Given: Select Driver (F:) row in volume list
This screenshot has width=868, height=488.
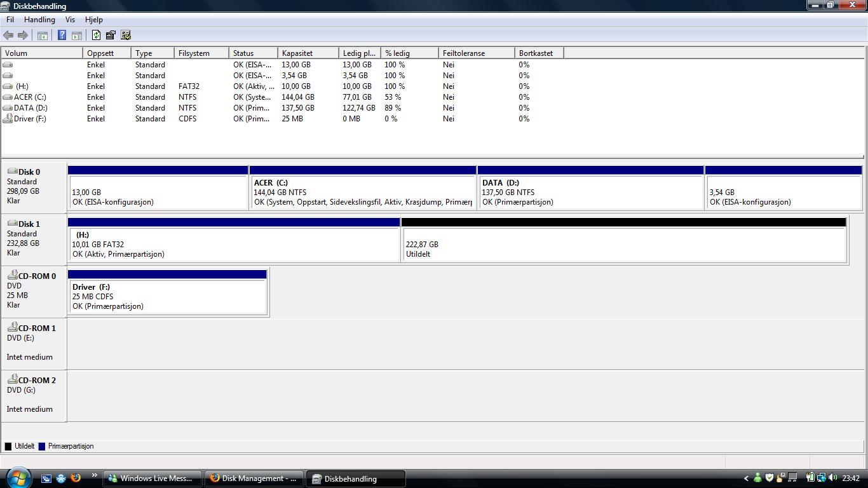Looking at the screenshot, I should click(x=282, y=119).
